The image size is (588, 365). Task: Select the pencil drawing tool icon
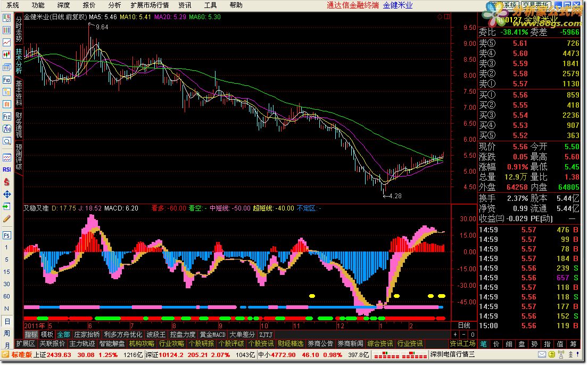[7, 218]
